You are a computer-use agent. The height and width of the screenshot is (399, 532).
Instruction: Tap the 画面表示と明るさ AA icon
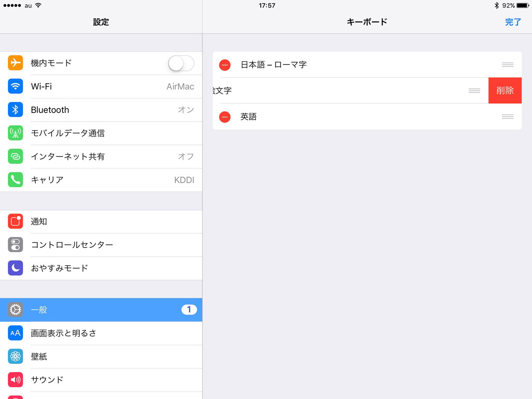[x=16, y=333]
